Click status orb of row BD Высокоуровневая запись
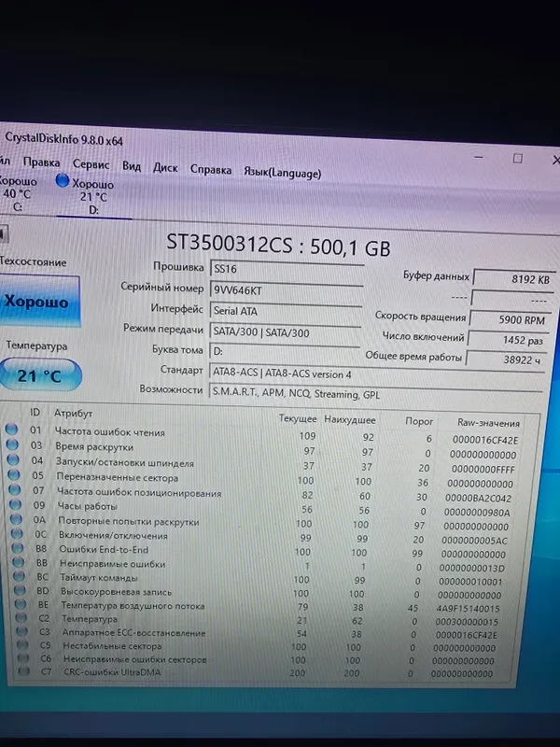Screen dimensions: 560x747 pyautogui.click(x=20, y=590)
